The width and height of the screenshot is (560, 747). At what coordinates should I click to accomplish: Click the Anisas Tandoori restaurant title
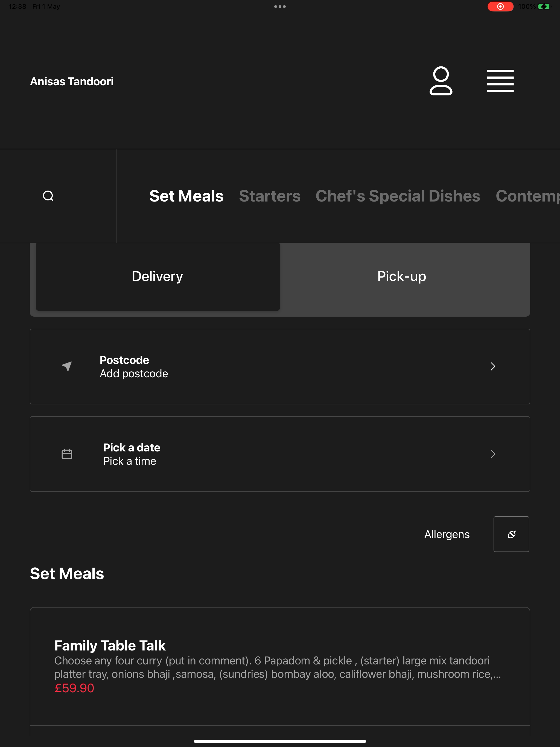(x=72, y=81)
